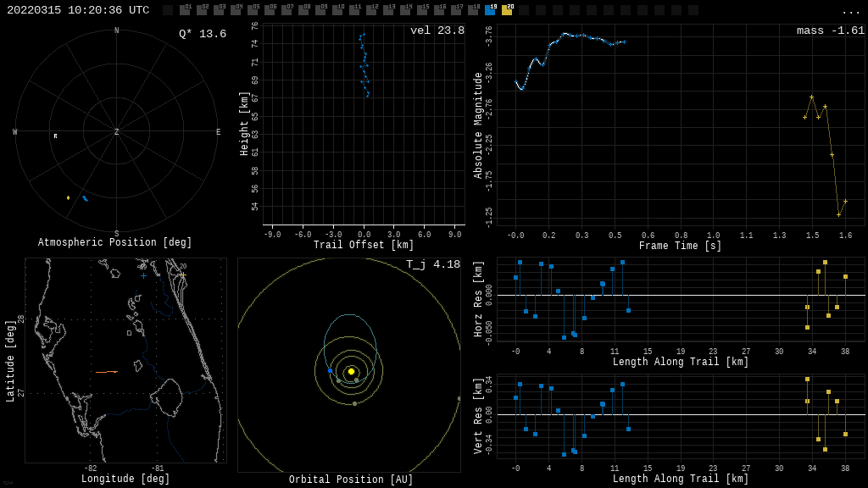Open the three-dots menu at top right

851,11
